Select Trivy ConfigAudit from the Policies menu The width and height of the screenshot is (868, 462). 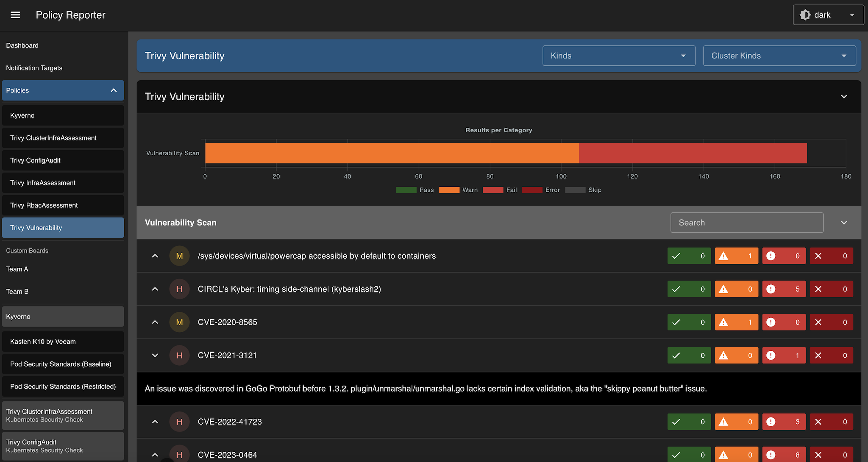coord(36,160)
